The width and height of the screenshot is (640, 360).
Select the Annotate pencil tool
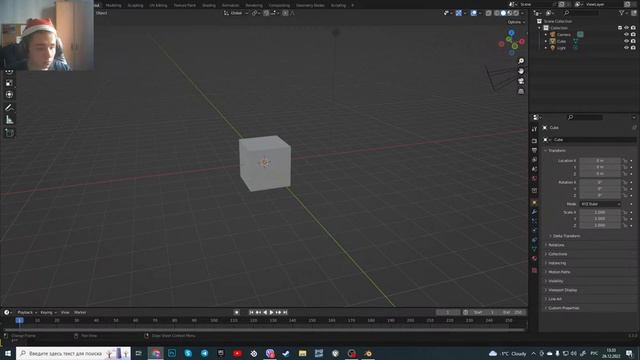tap(9, 108)
